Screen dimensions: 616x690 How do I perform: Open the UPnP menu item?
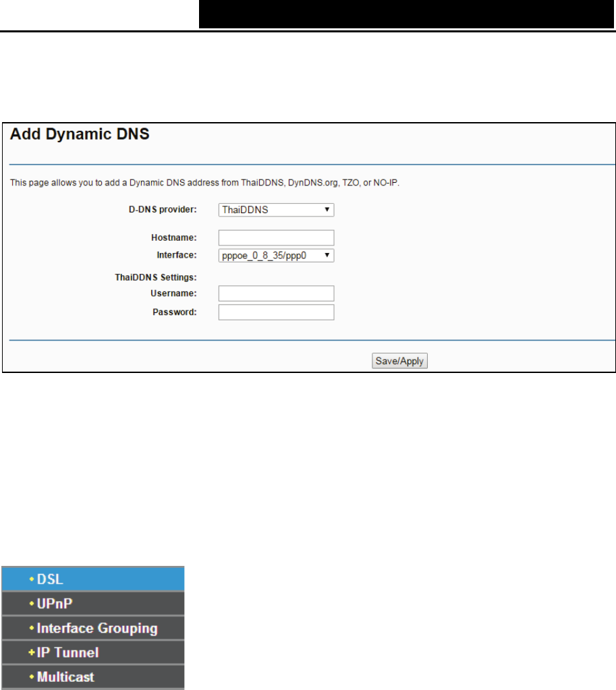click(93, 604)
